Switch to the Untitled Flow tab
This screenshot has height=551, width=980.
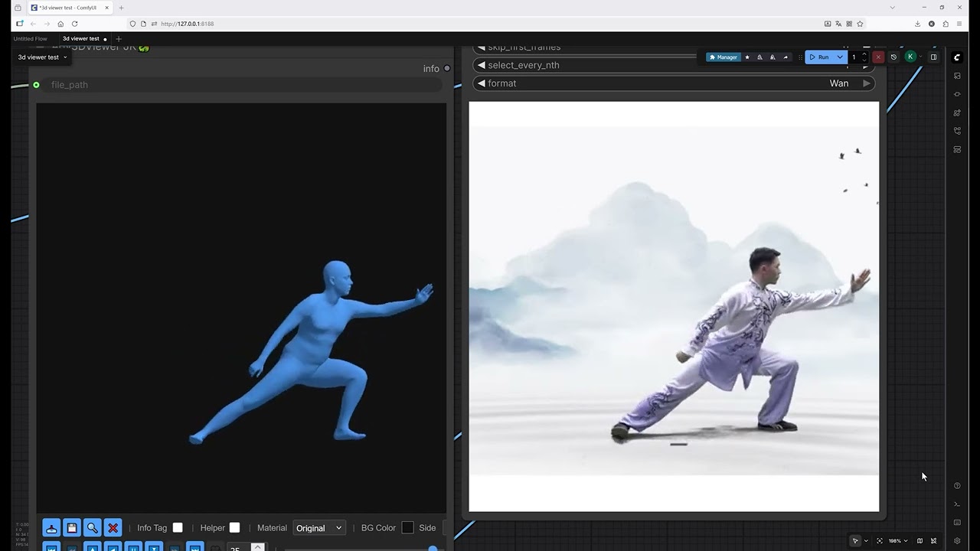(x=31, y=39)
